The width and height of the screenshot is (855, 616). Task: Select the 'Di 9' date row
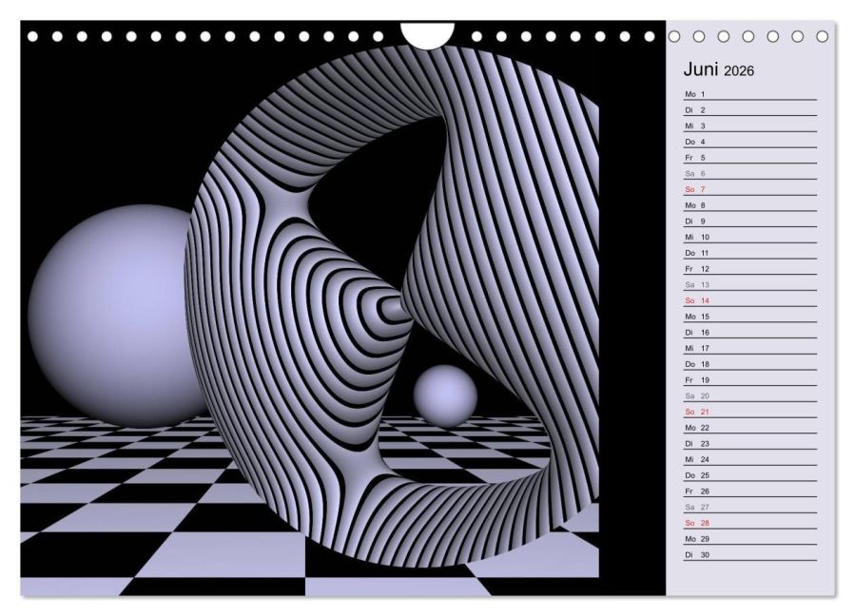pos(750,221)
